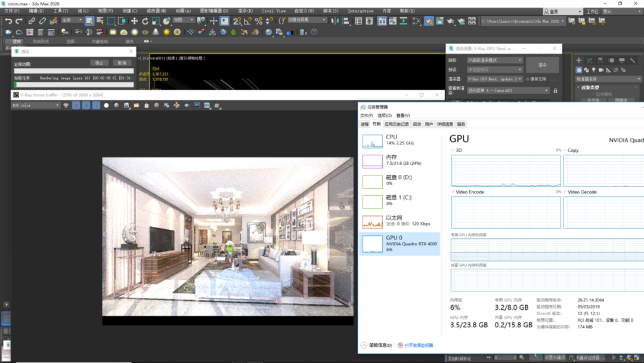This screenshot has height=363, width=644.
Task: Click the teapot render setup icon
Action: pyautogui.click(x=429, y=20)
